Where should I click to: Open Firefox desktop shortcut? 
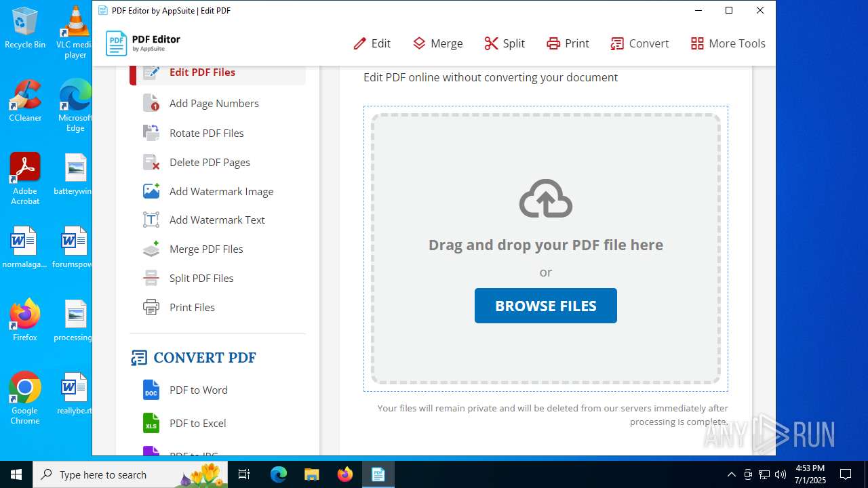25,321
